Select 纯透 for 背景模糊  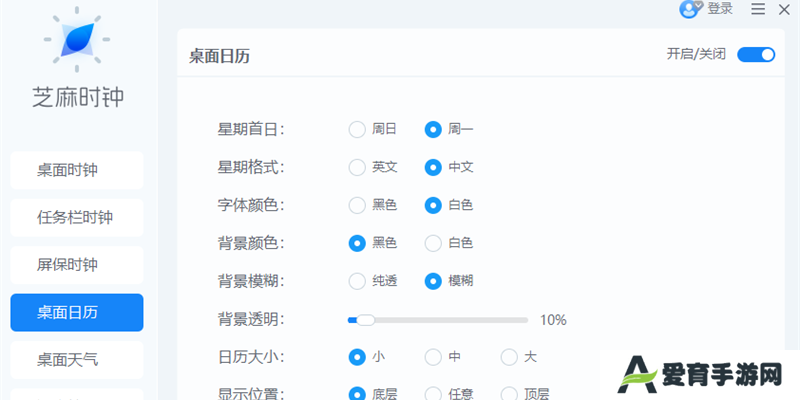coord(357,281)
